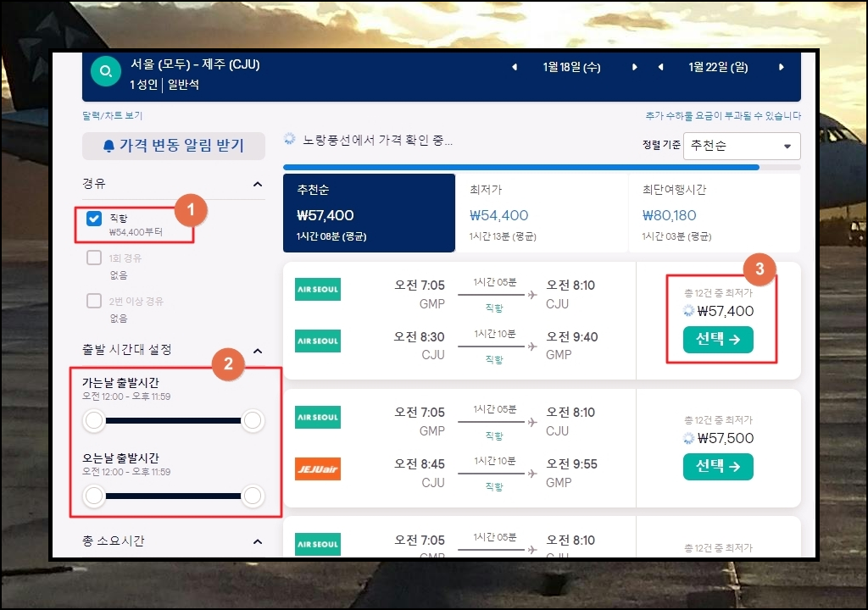
Task: Go to next departure date after 1월 18일
Action: point(634,67)
